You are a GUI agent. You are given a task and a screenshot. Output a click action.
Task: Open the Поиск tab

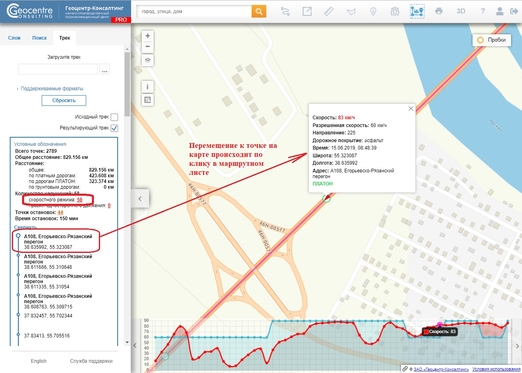[39, 38]
